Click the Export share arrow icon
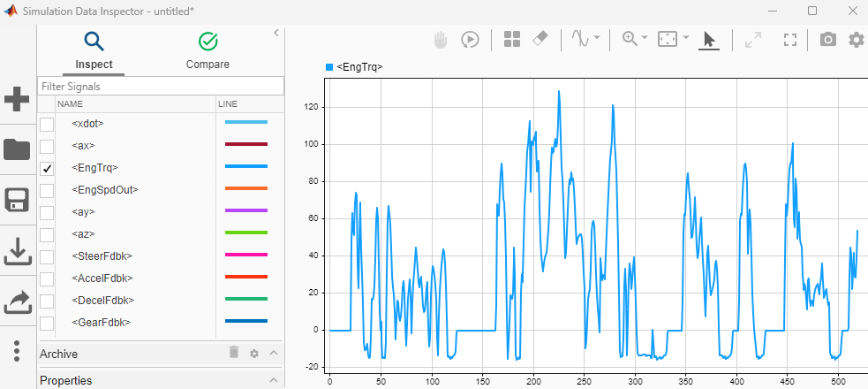 pos(17,301)
